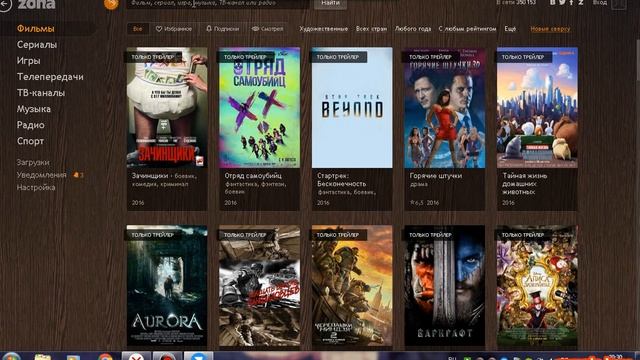This screenshot has width=640, height=360.
Task: Go to the Игры section
Action: (29, 61)
